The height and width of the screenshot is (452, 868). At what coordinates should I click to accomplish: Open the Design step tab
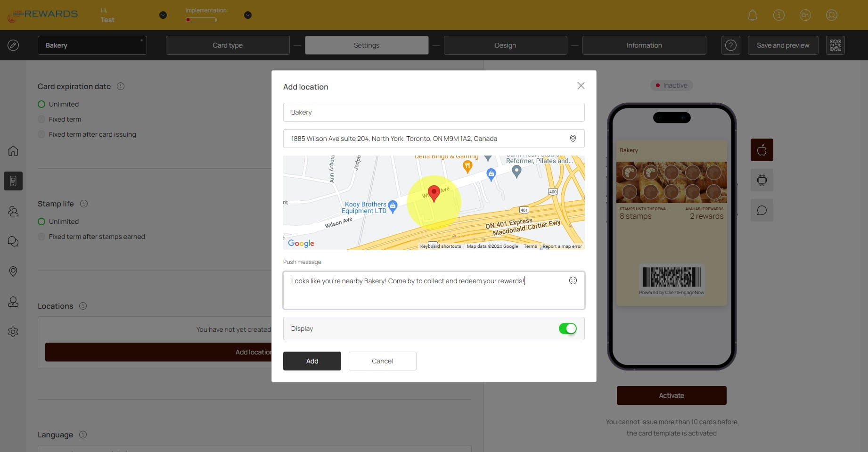(506, 45)
